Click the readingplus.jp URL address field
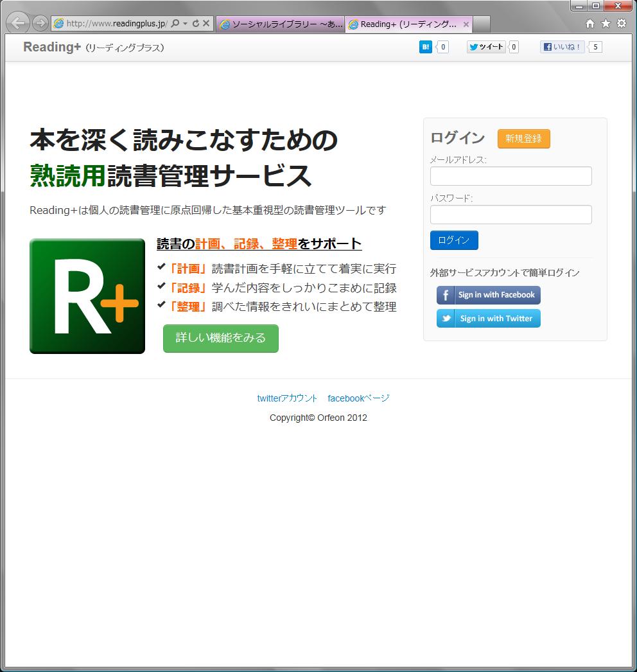 [116, 24]
